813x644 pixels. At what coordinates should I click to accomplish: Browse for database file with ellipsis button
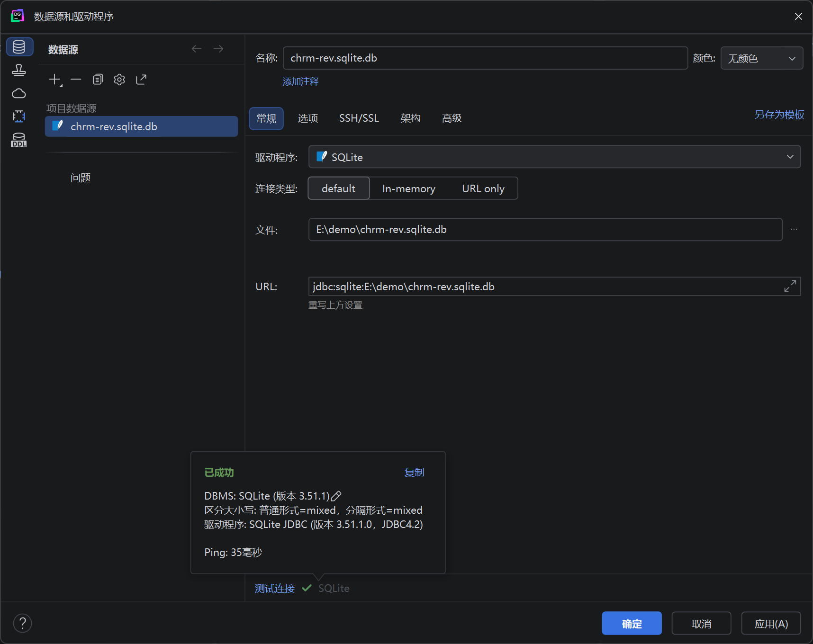tap(794, 230)
